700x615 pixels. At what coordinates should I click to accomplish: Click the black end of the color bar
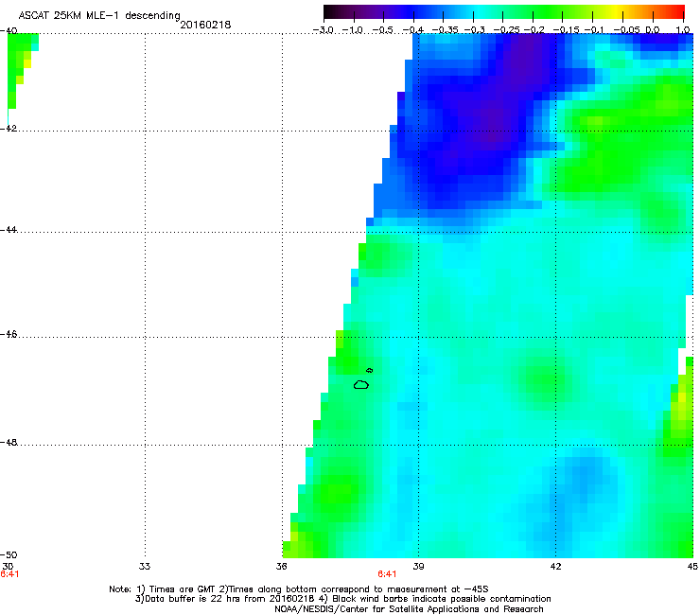[x=330, y=12]
